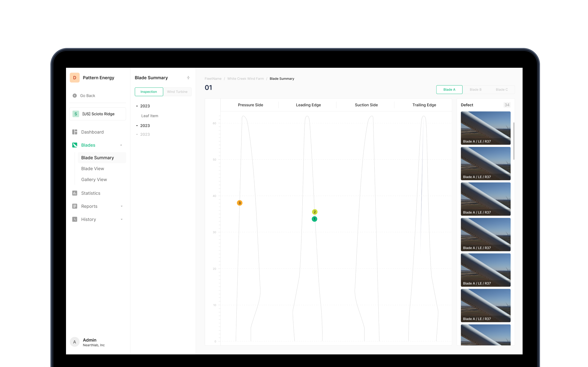Switch to Wind Turbine view toggle
This screenshot has height=367, width=588.
177,92
